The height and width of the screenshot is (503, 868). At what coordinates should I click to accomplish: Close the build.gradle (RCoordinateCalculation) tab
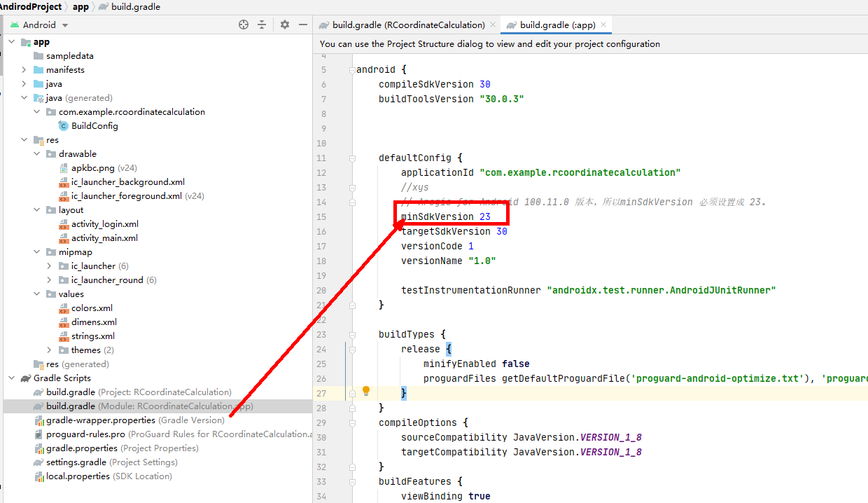[493, 25]
